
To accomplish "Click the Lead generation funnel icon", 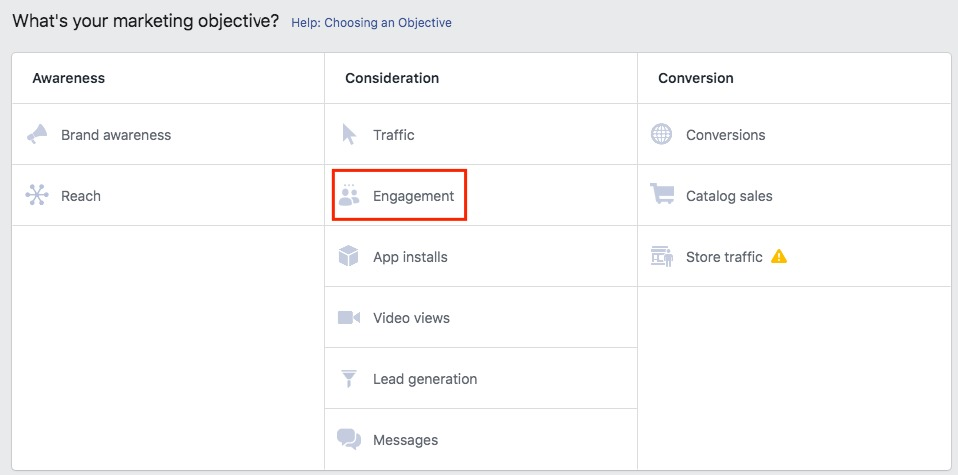I will click(x=348, y=379).
